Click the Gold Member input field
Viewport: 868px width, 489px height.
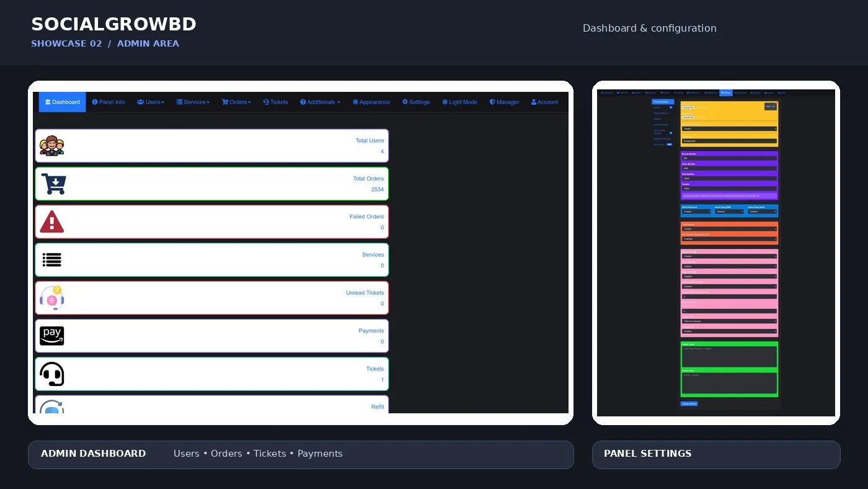click(x=729, y=178)
